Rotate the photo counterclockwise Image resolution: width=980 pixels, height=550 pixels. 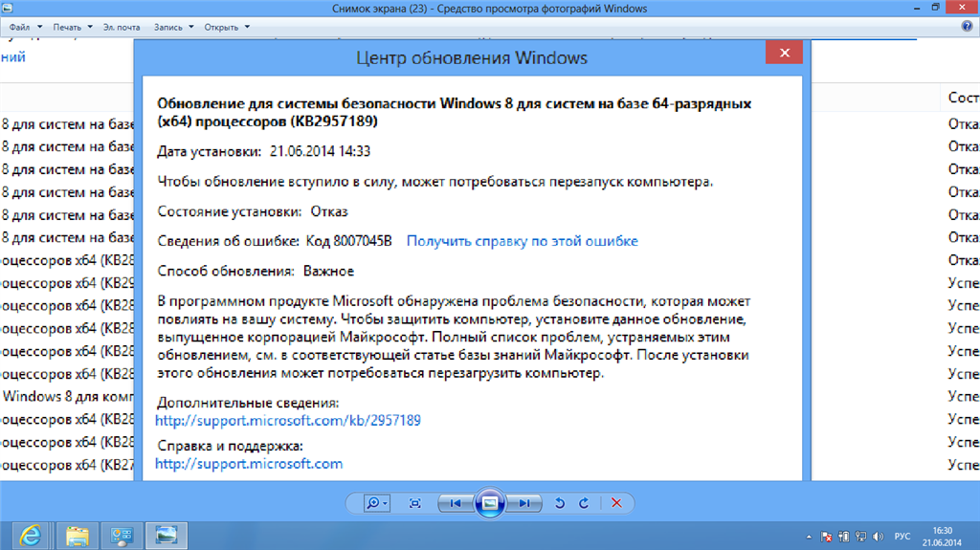[559, 503]
